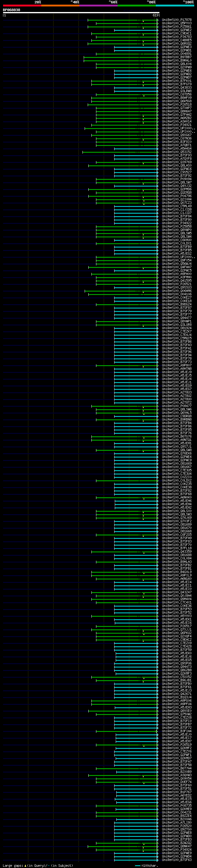The image size is (197, 868).
Task: Select the query name BP068838
Action: [11, 10]
